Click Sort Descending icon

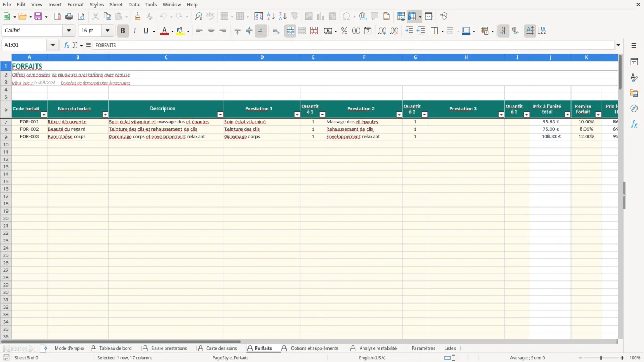[x=283, y=17]
